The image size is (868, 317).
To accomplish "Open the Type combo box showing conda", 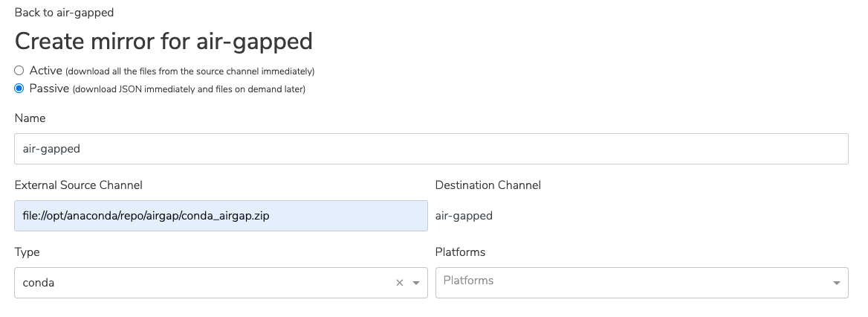I will coord(221,283).
